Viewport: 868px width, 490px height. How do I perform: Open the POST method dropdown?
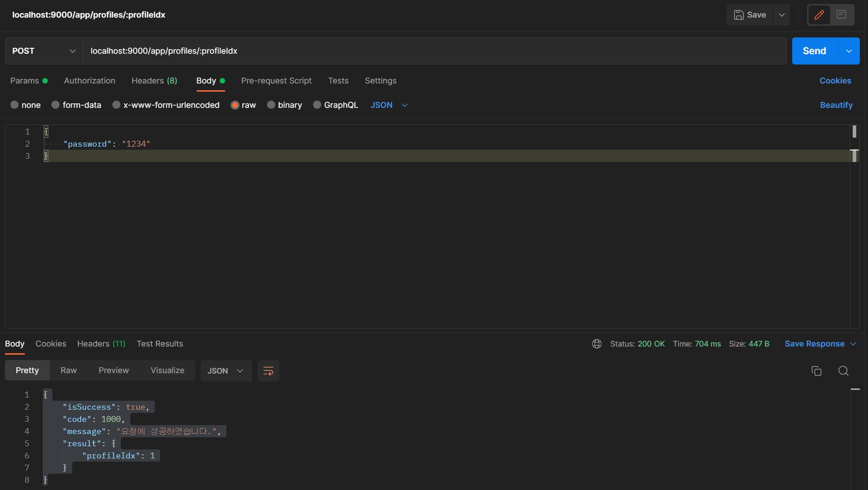pyautogui.click(x=44, y=51)
